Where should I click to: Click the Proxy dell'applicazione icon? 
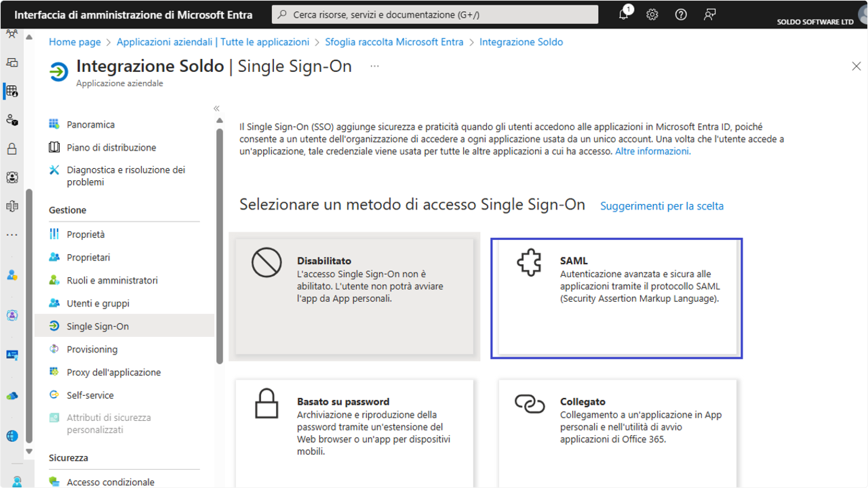tap(54, 372)
